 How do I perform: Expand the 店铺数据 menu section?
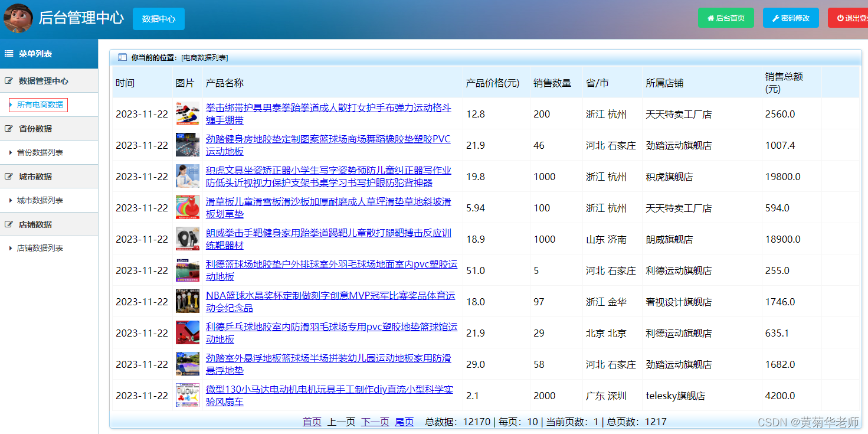[49, 224]
